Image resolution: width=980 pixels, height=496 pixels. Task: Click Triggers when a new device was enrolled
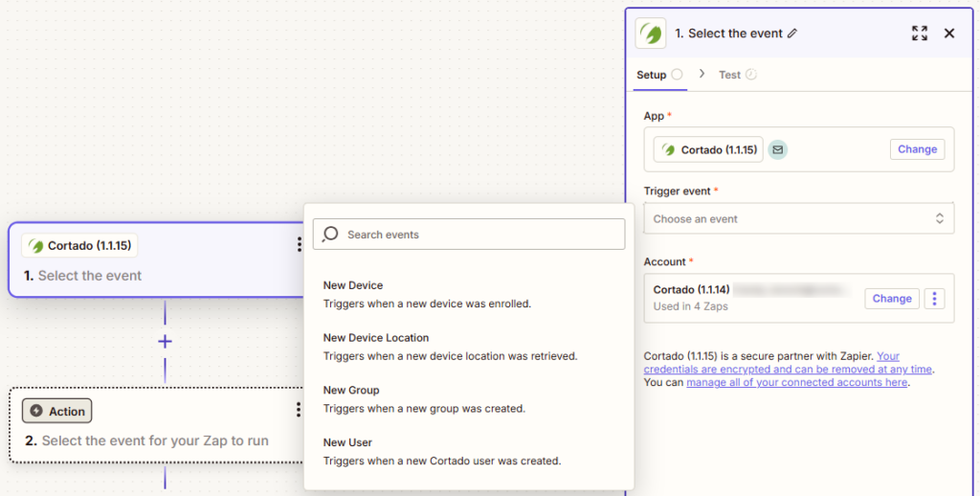point(427,304)
